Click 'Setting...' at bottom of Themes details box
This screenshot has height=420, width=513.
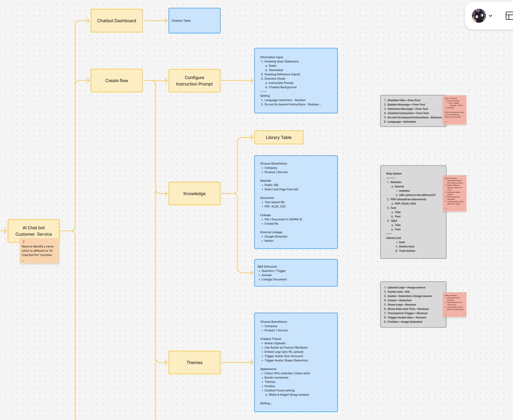tap(266, 403)
